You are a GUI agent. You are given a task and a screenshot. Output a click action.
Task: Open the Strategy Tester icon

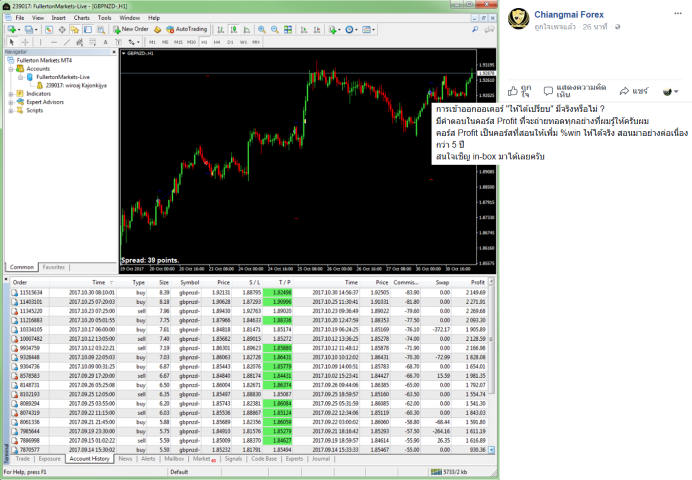pos(101,30)
